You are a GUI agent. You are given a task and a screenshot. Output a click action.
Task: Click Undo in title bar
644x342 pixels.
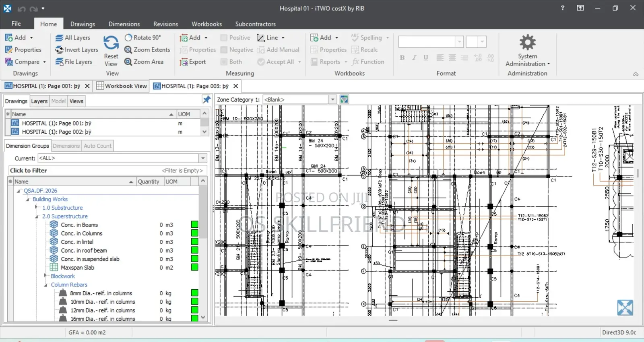pyautogui.click(x=21, y=8)
